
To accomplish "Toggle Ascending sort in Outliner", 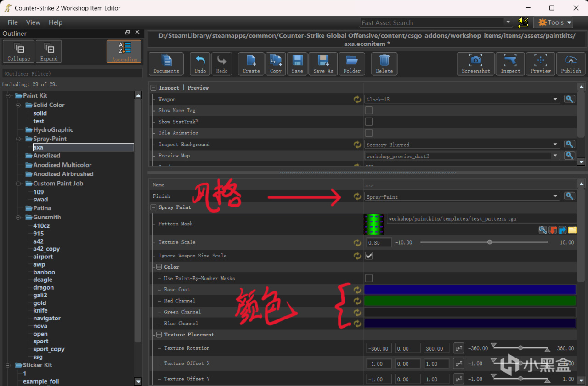I will tap(124, 51).
